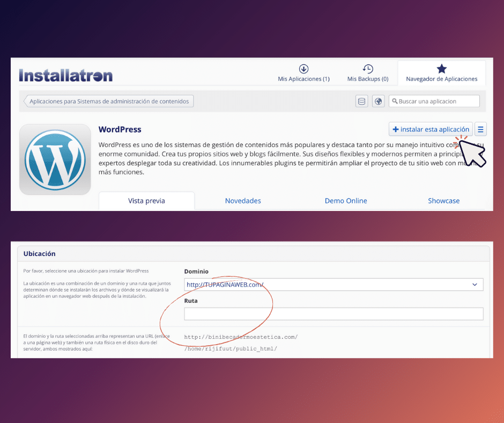
Task: Focus the Buscar una aplicacion search field
Action: [x=434, y=101]
